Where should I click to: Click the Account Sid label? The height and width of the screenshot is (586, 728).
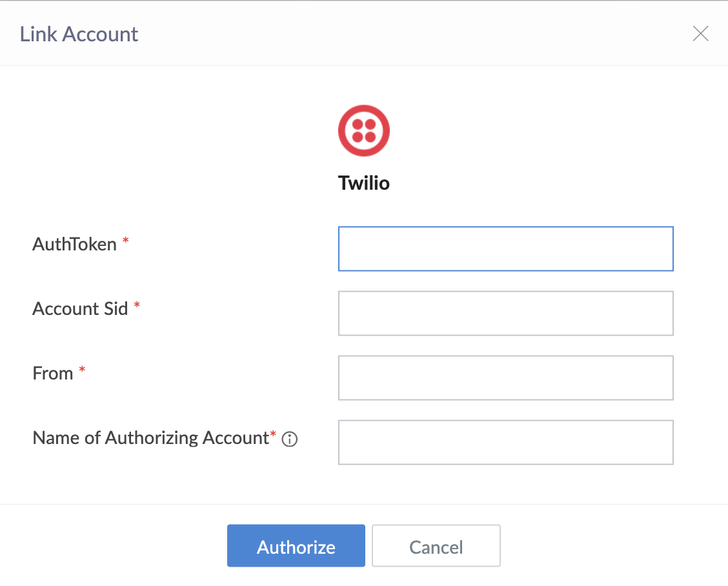coord(80,308)
